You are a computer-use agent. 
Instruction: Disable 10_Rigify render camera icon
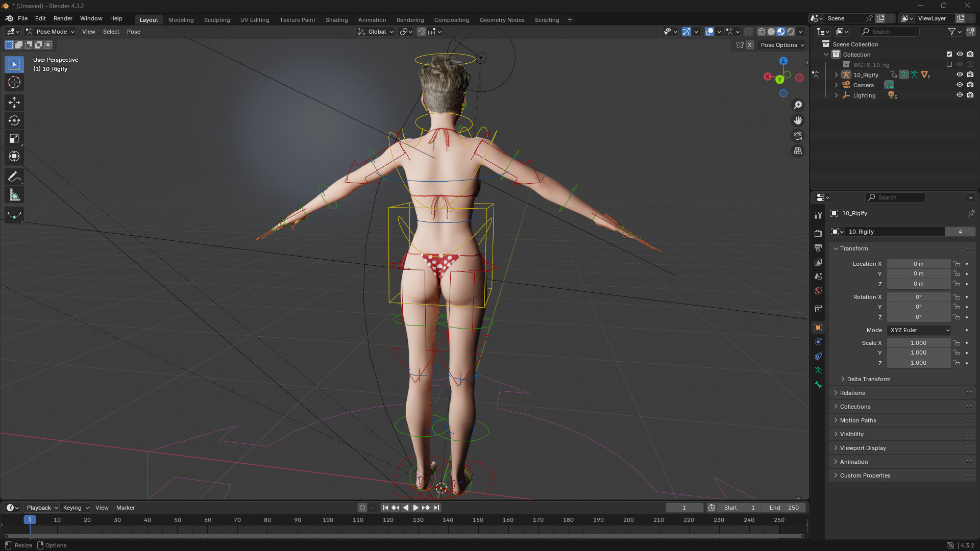coord(970,74)
